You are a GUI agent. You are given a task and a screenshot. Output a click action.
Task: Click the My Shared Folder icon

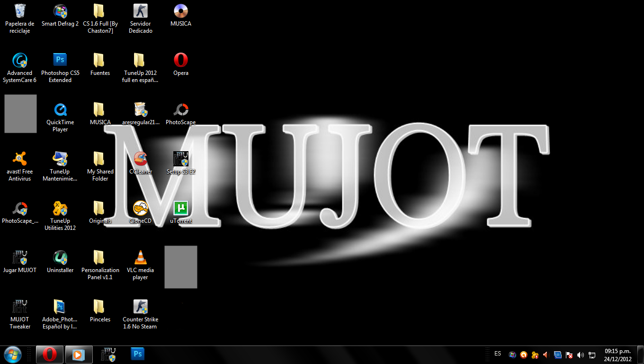pyautogui.click(x=100, y=159)
